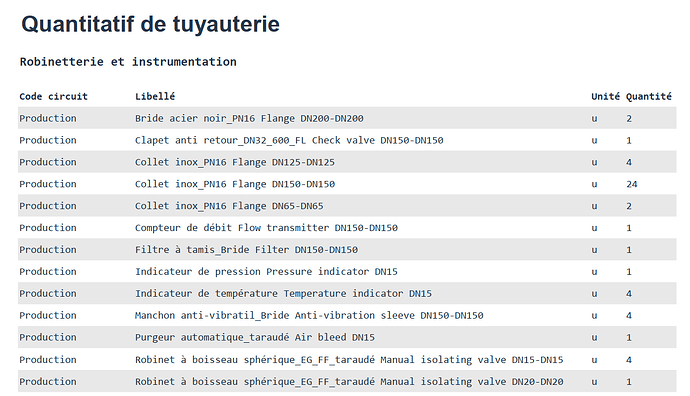Click the 'Libellé' column header
This screenshot has height=396, width=690.
click(155, 96)
